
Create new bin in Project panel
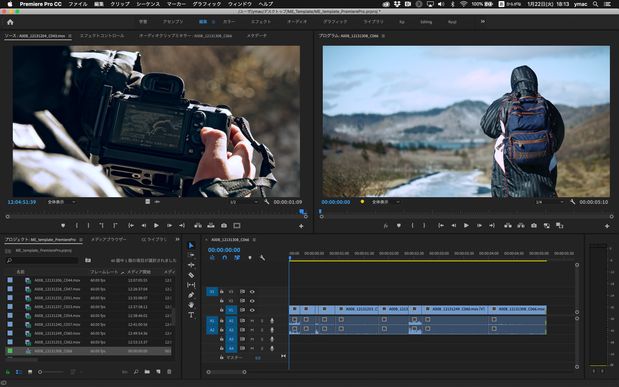[x=147, y=372]
